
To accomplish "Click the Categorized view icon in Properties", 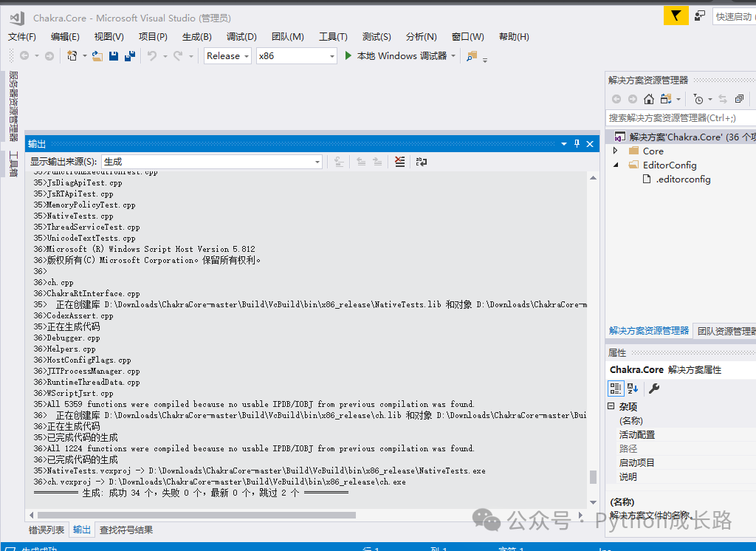I will [616, 388].
